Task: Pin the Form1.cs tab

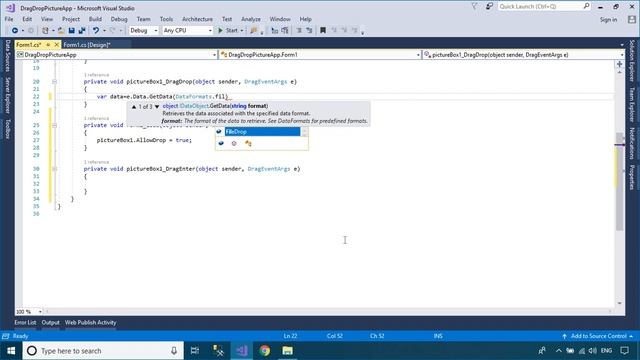Action: [x=48, y=44]
